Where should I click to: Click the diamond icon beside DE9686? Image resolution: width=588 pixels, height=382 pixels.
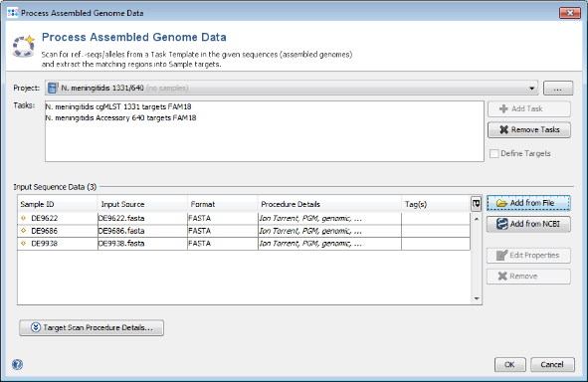click(x=23, y=231)
